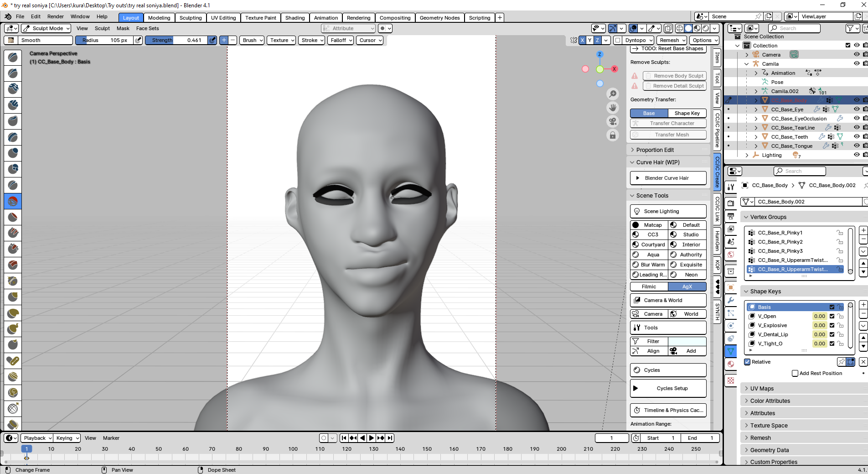
Task: Click the add vertex group plus button
Action: pos(863,230)
